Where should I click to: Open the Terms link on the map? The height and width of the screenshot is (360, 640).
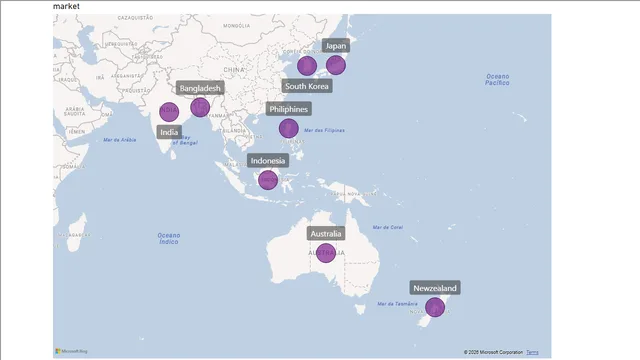pos(532,352)
